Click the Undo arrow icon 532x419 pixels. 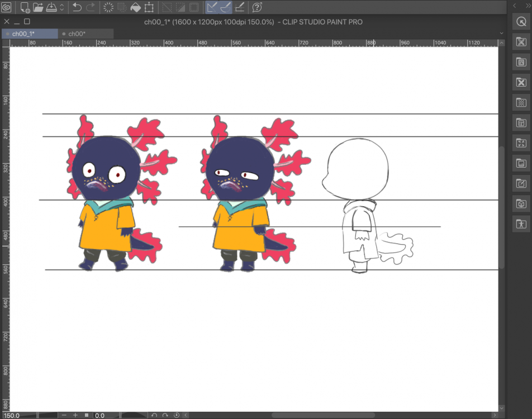click(77, 7)
